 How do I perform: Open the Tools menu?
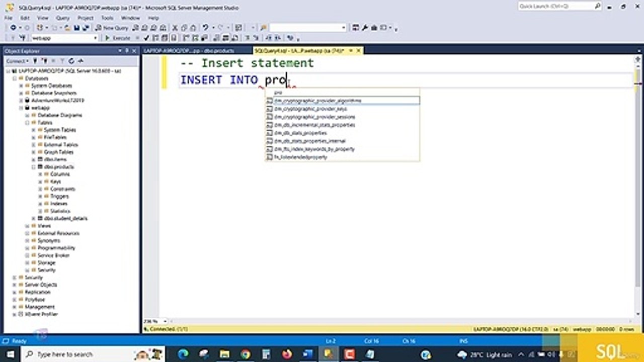pyautogui.click(x=107, y=18)
